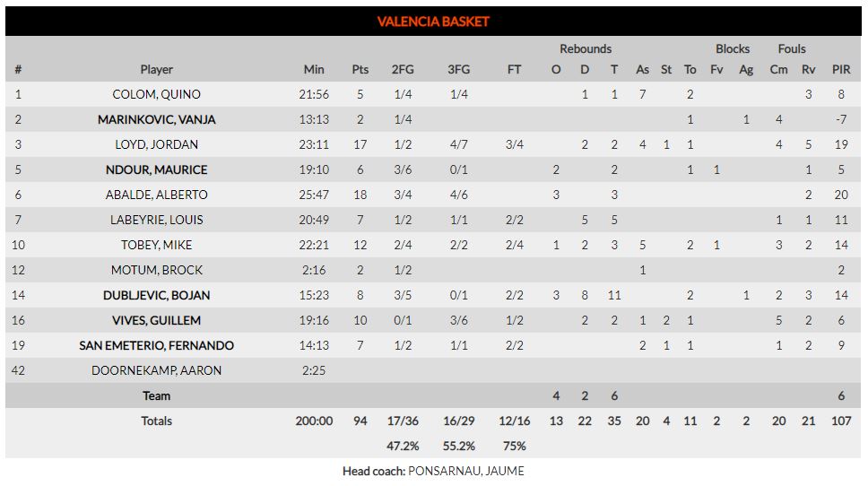Click the Totals row label
The image size is (868, 486).
tap(157, 421)
